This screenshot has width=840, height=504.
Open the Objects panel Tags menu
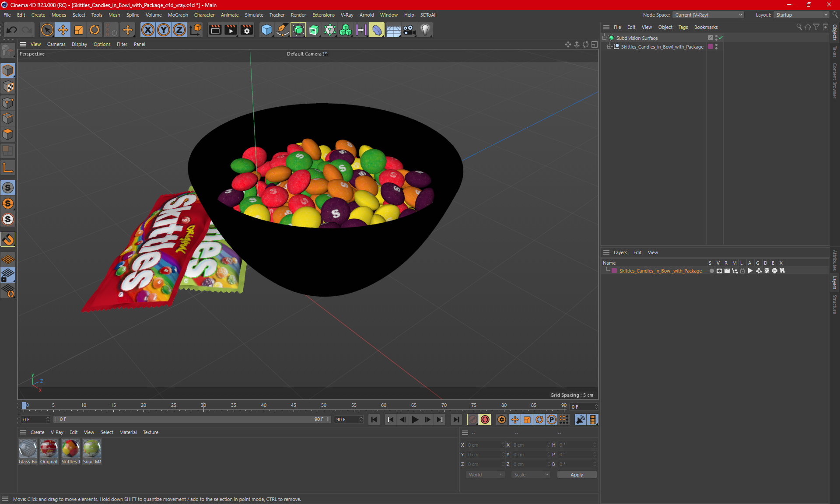(x=683, y=27)
